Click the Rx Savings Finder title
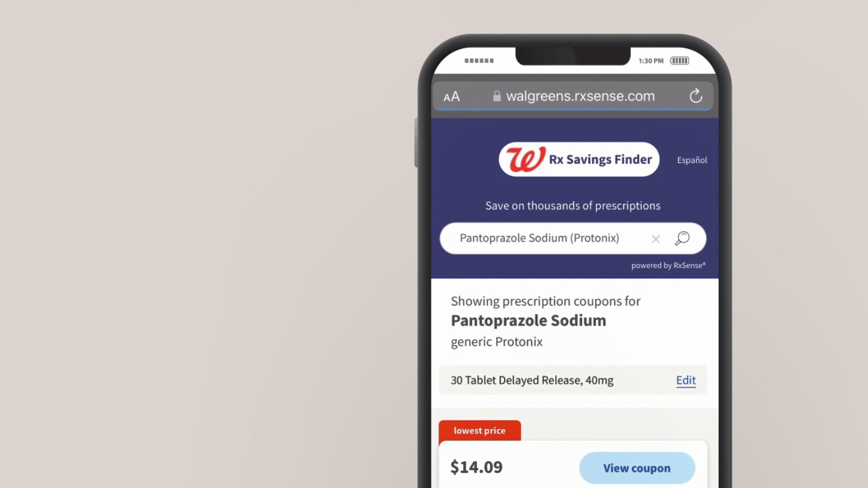The height and width of the screenshot is (488, 868). (601, 159)
